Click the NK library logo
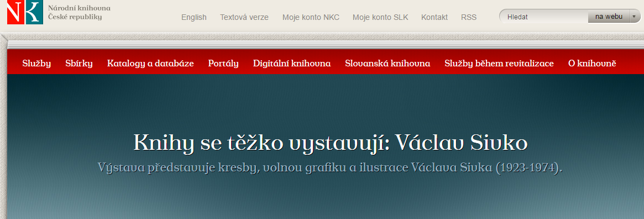 click(x=25, y=12)
